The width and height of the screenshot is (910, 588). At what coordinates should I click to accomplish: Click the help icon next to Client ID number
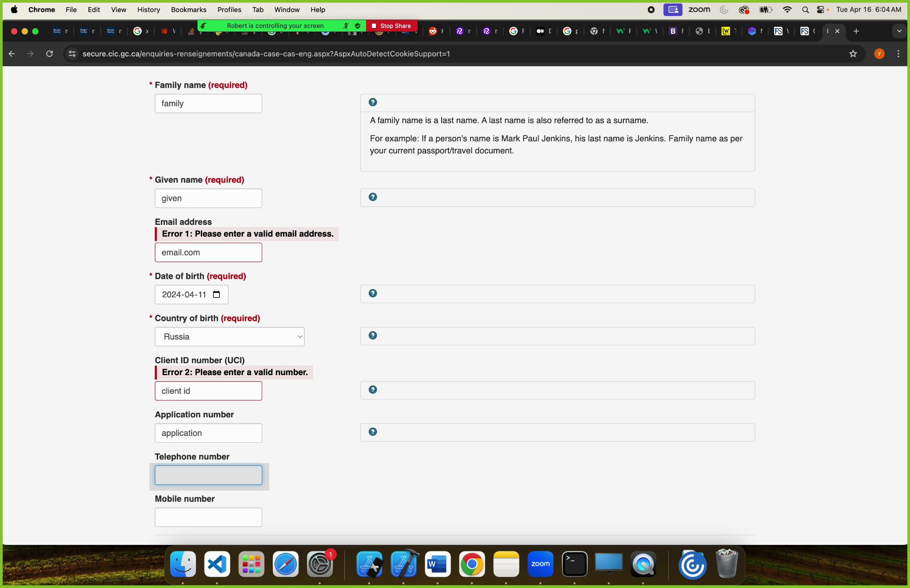373,390
